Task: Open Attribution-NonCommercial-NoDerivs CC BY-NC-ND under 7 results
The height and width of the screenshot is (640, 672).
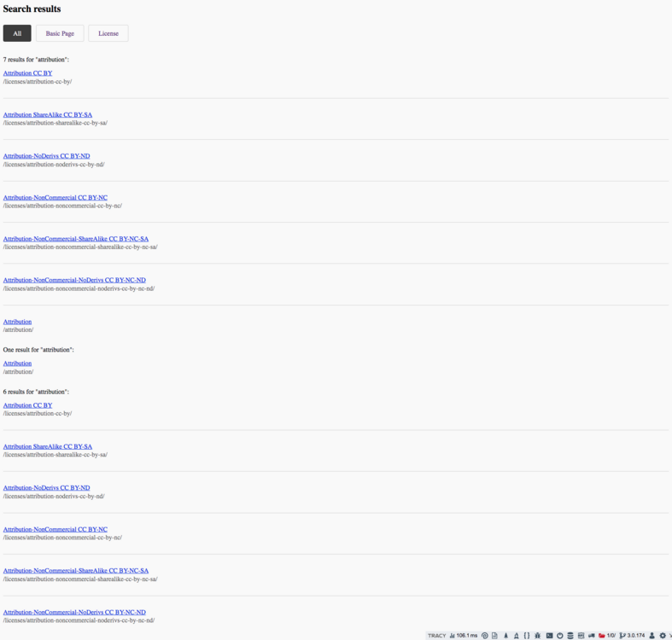Action: [x=74, y=280]
